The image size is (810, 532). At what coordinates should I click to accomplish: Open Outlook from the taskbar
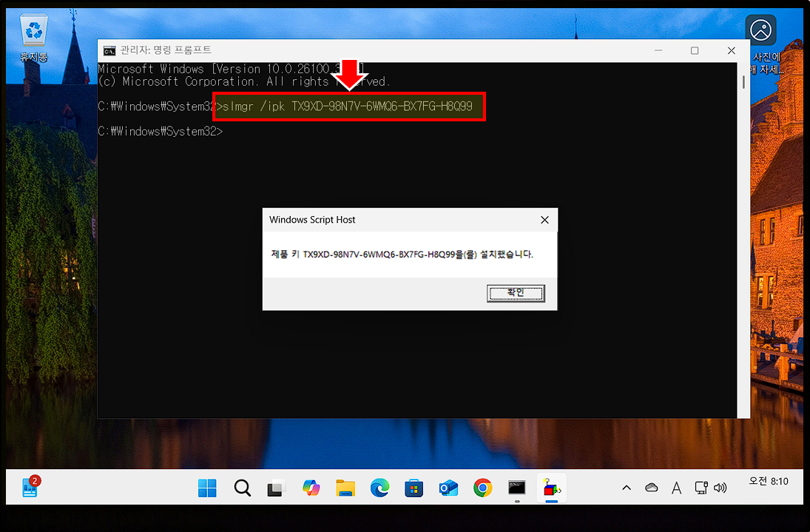click(x=448, y=488)
